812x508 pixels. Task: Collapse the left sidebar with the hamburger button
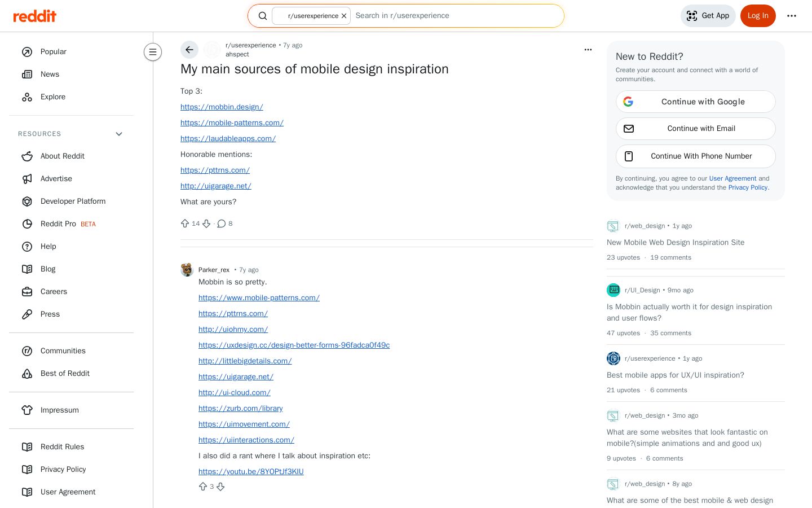click(x=153, y=52)
